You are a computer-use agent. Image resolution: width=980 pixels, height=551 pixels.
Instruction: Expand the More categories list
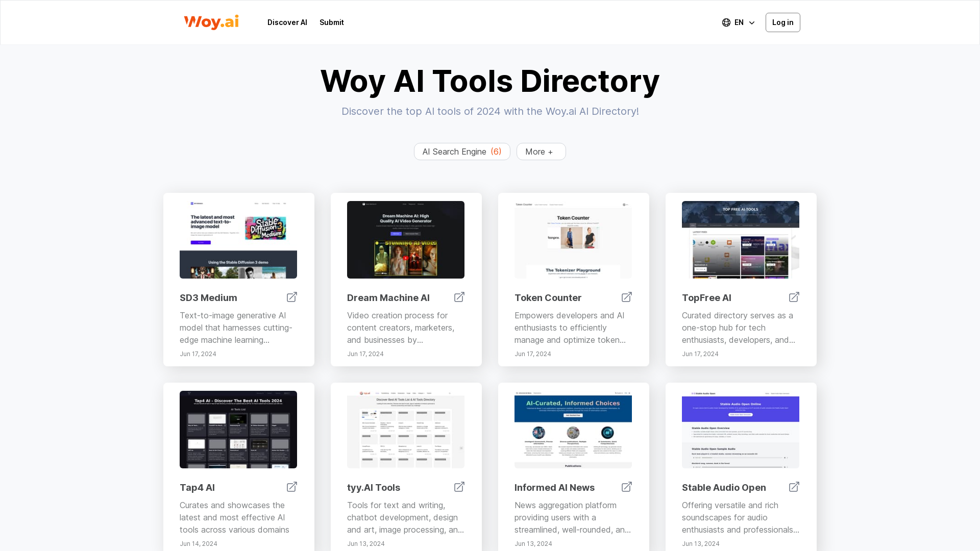click(x=541, y=152)
